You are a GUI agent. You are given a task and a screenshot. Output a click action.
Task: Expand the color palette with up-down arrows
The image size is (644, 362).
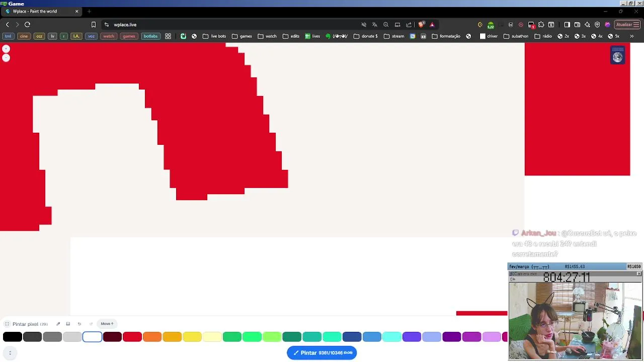point(10,353)
